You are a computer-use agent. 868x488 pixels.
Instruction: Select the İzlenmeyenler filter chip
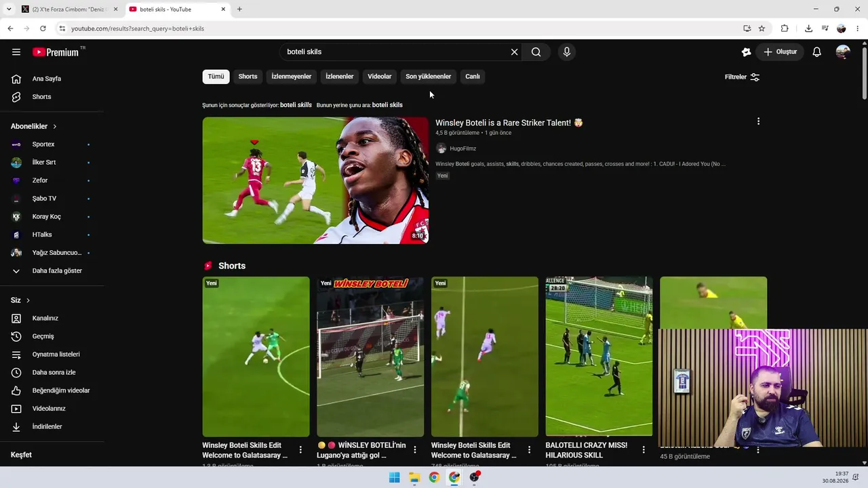click(292, 77)
